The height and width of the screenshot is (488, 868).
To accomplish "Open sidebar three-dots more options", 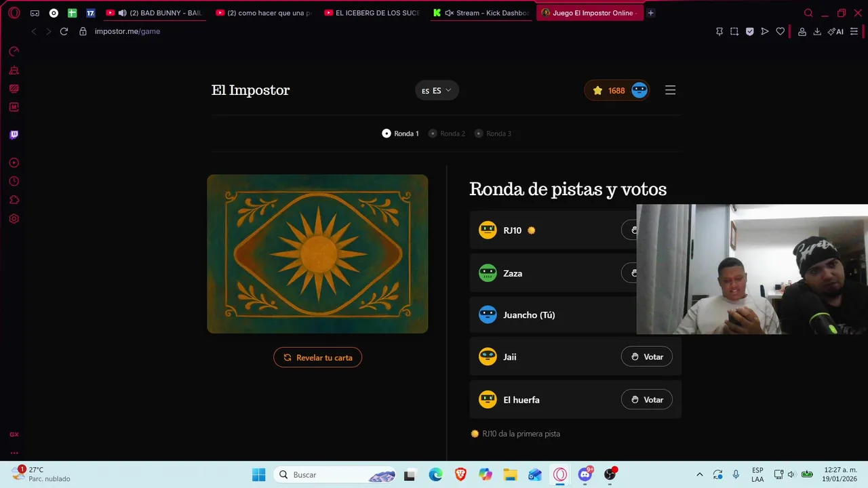I will click(14, 453).
